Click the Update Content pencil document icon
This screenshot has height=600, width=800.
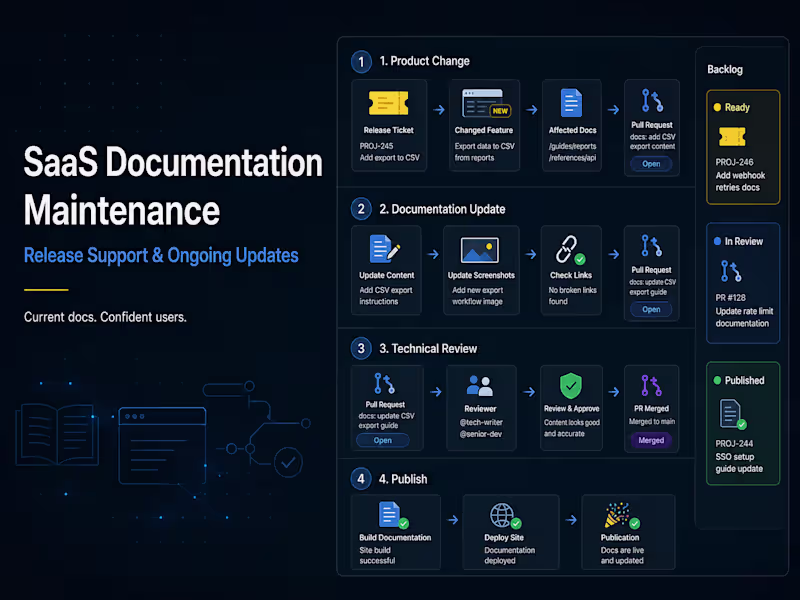[x=384, y=248]
